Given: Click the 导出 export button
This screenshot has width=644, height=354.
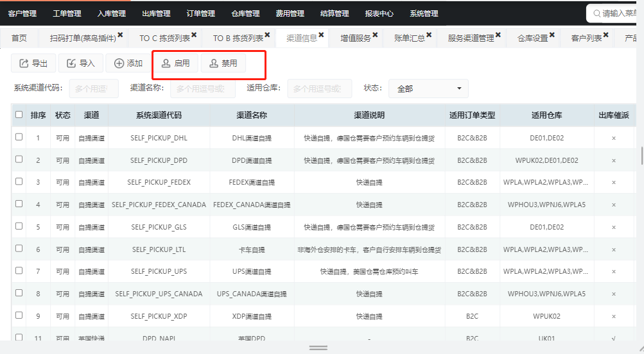Looking at the screenshot, I should (33, 63).
